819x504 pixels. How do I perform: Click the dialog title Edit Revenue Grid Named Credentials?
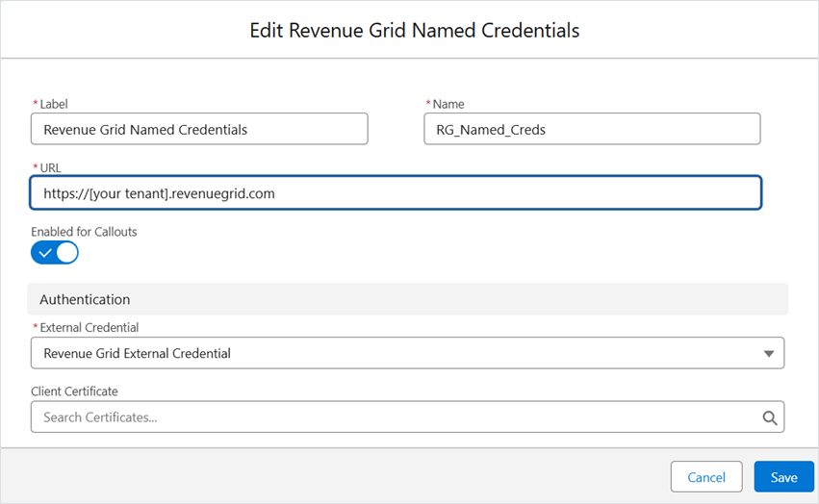(x=415, y=30)
